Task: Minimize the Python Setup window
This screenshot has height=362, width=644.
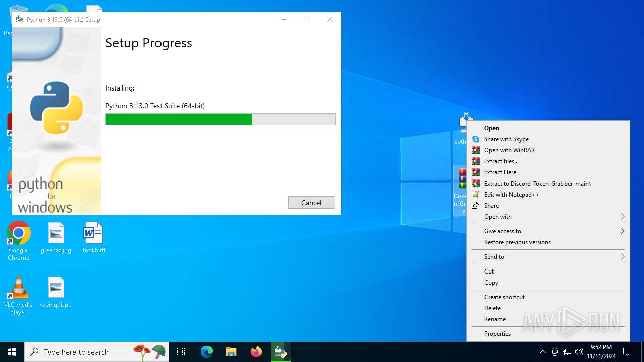Action: click(284, 19)
